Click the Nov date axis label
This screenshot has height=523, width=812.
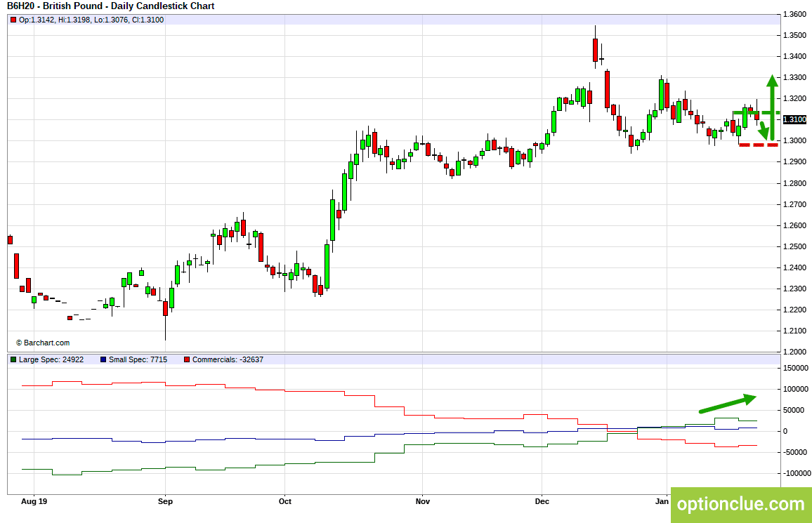pyautogui.click(x=423, y=501)
